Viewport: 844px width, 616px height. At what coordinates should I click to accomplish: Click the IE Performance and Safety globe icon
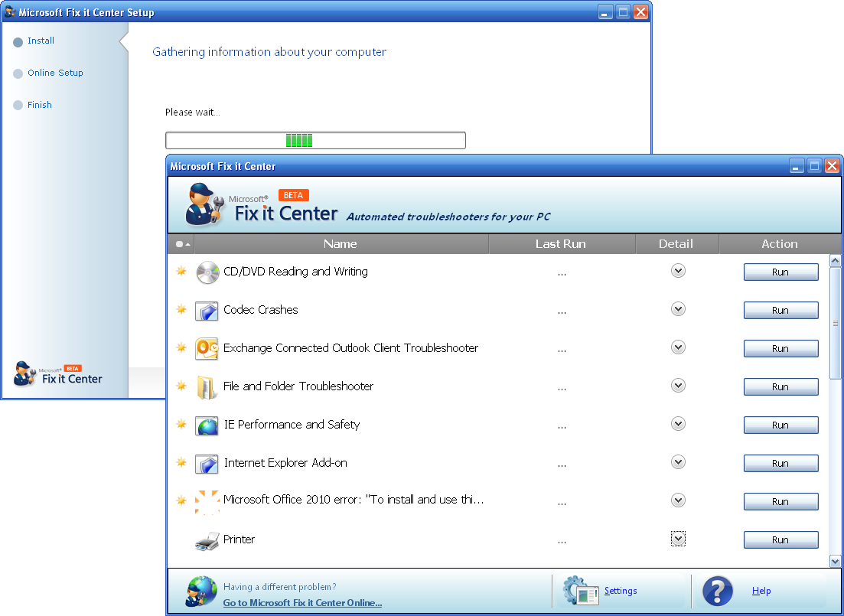click(207, 425)
